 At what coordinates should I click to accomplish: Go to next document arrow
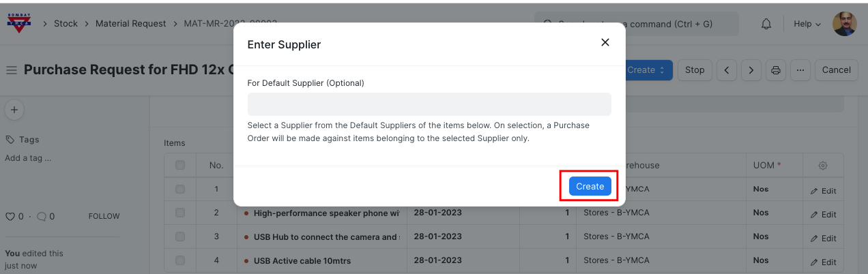(x=751, y=70)
